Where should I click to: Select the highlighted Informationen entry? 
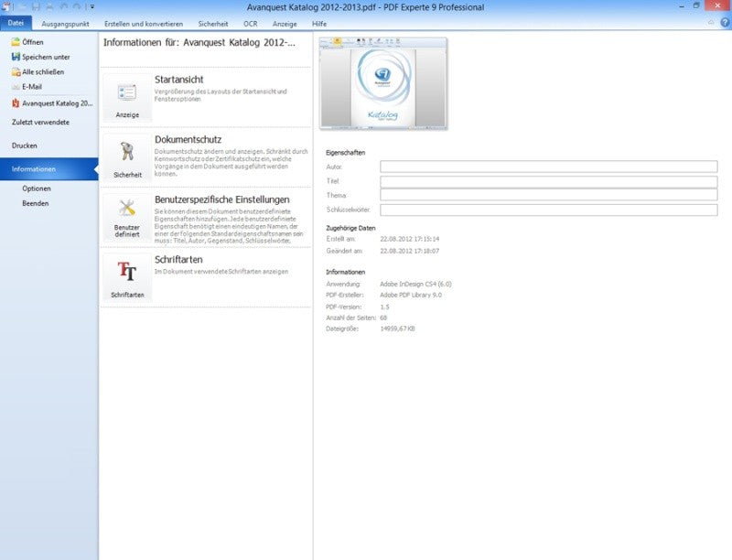tap(49, 169)
